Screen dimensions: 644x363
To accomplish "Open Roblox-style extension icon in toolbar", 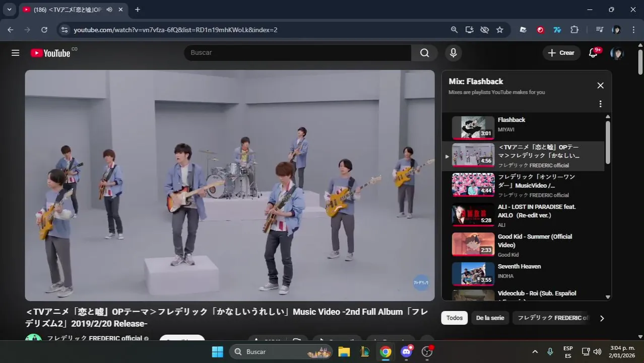I will click(523, 30).
